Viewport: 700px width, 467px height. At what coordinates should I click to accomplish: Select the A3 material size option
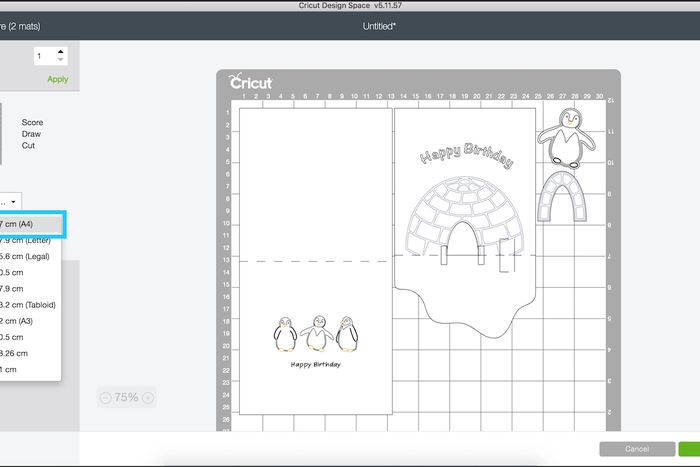22,321
